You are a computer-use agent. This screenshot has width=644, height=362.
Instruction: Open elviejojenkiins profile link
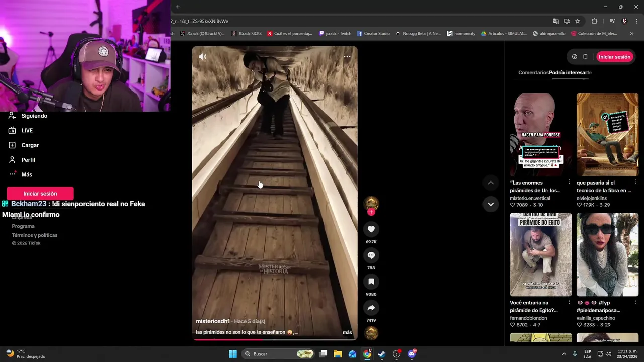pyautogui.click(x=592, y=198)
